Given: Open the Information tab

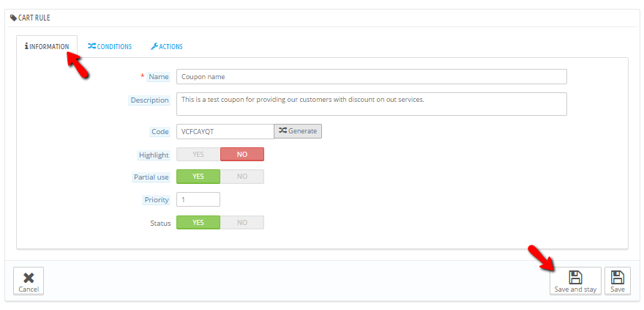Looking at the screenshot, I should pos(47,46).
